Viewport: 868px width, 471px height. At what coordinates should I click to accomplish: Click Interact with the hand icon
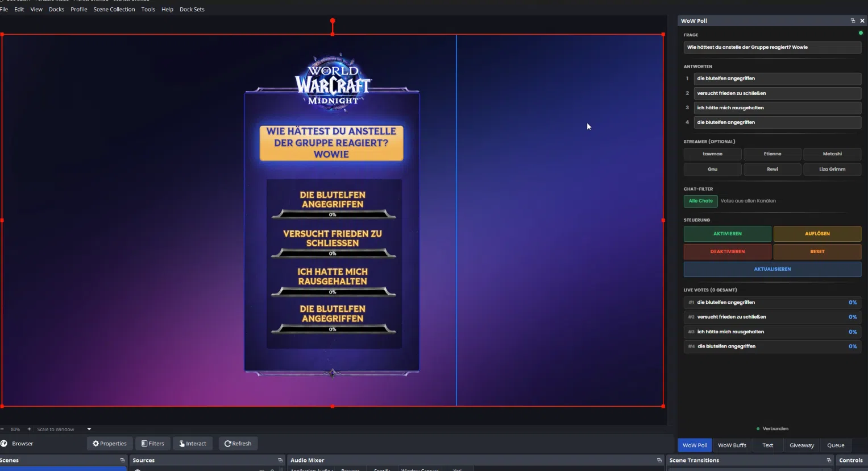(x=193, y=444)
